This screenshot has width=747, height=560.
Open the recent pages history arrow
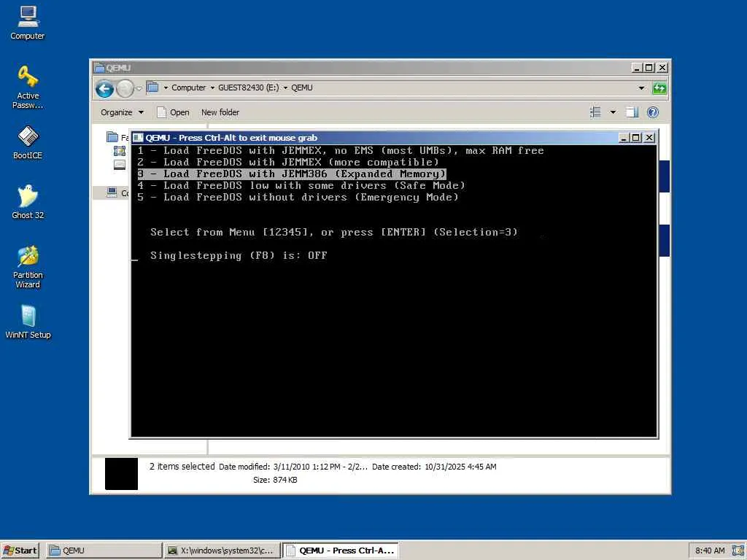click(x=139, y=88)
